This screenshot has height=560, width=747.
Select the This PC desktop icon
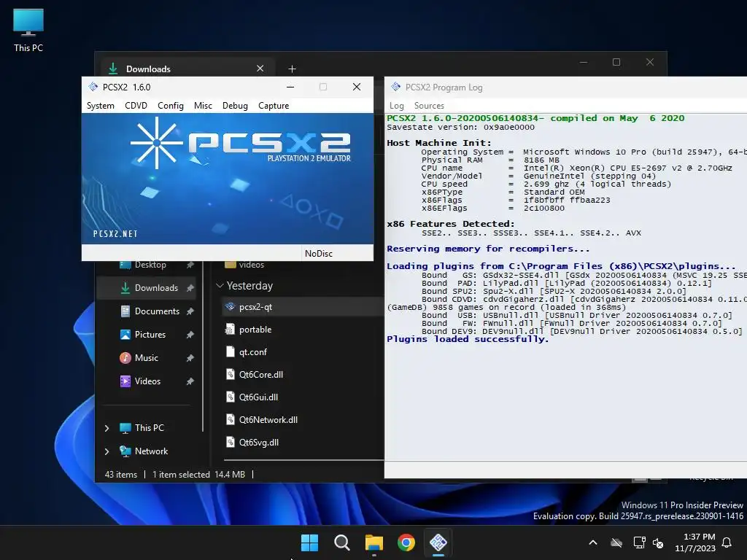pos(28,31)
